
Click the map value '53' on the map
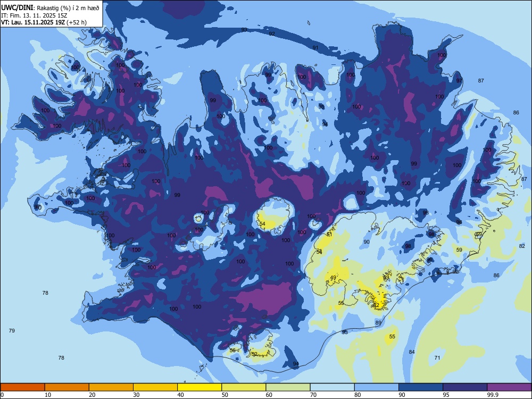[x=386, y=278]
